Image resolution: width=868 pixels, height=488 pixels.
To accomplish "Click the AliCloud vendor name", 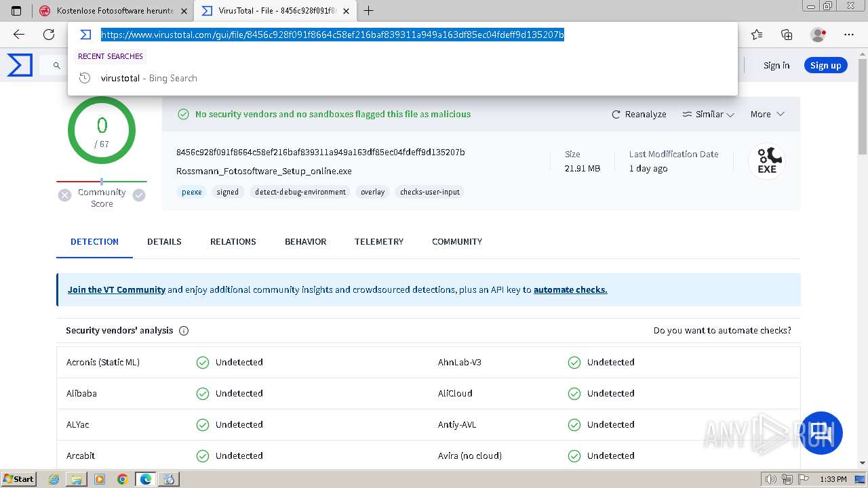I will click(x=455, y=394).
